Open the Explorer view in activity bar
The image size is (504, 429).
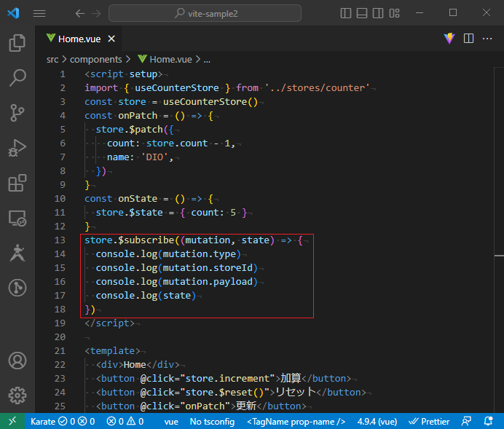[17, 43]
